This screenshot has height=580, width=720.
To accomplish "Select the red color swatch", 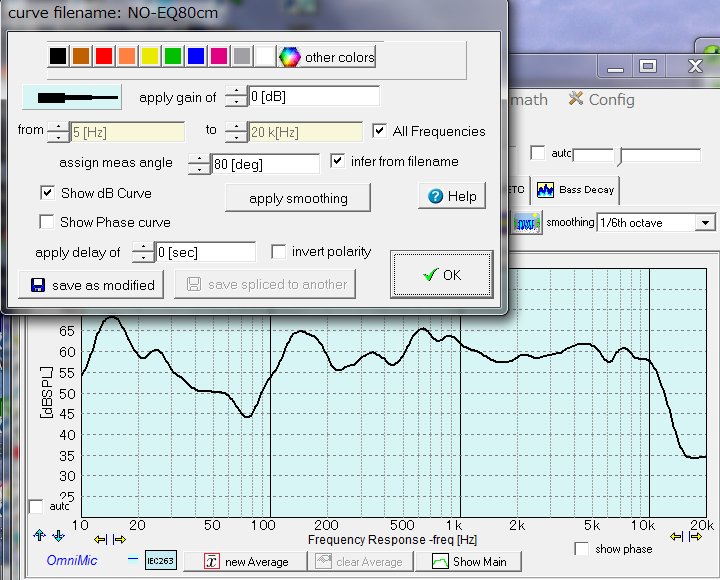I will point(103,57).
